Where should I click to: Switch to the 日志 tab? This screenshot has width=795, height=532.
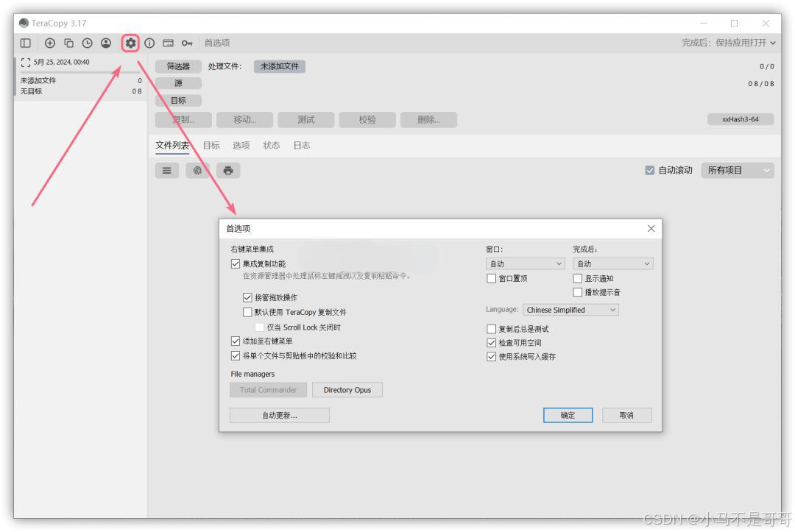[302, 146]
